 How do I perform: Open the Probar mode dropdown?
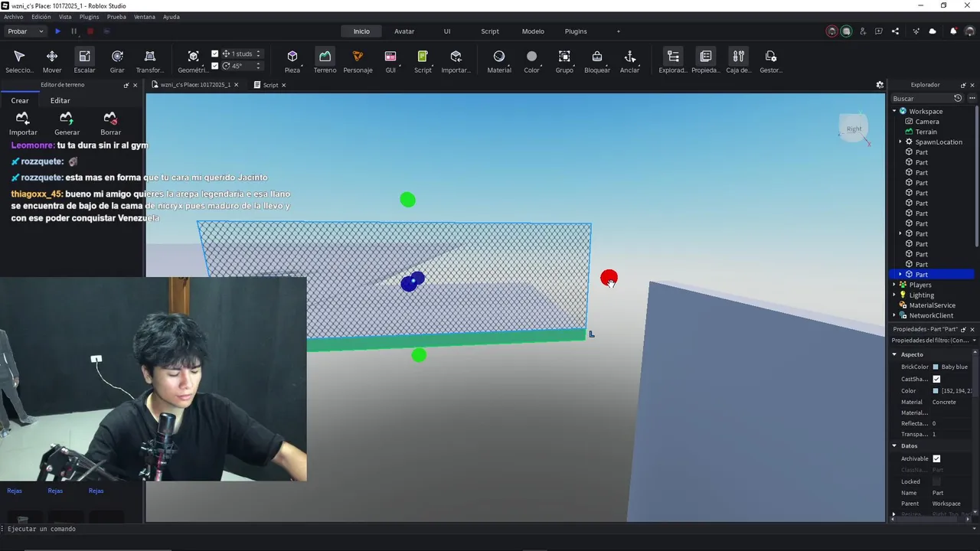click(x=25, y=31)
